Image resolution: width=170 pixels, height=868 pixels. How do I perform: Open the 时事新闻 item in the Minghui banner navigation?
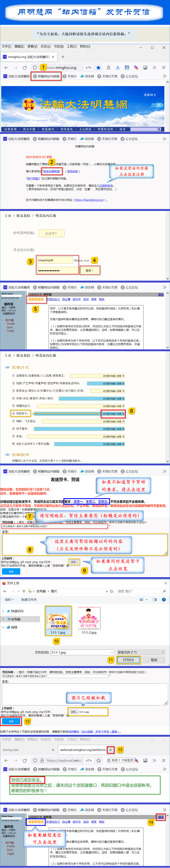tap(10, 129)
